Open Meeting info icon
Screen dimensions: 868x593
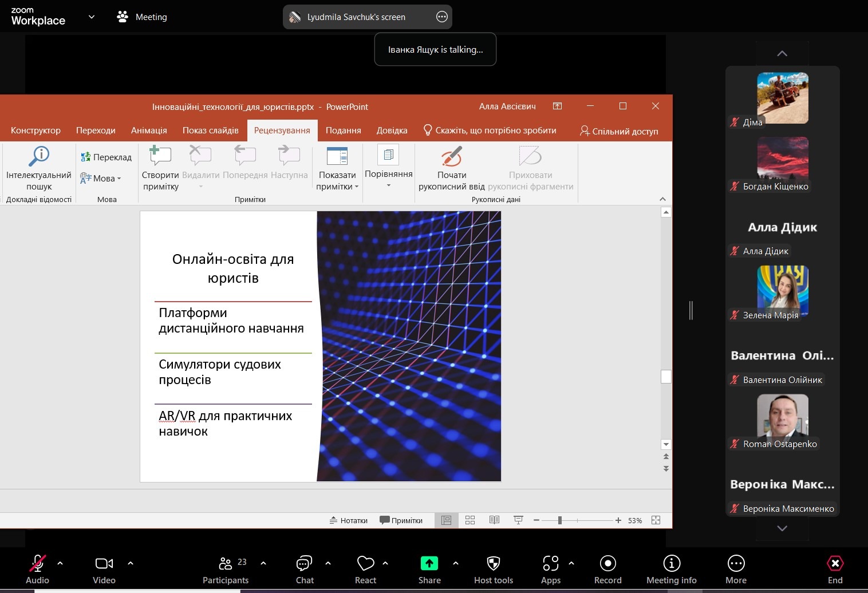[671, 564]
